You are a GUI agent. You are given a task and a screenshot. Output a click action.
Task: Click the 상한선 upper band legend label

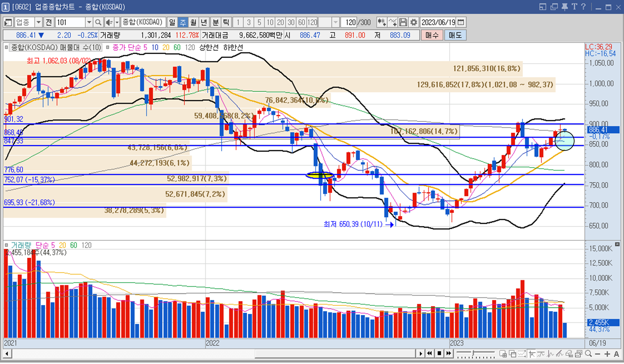(x=209, y=47)
